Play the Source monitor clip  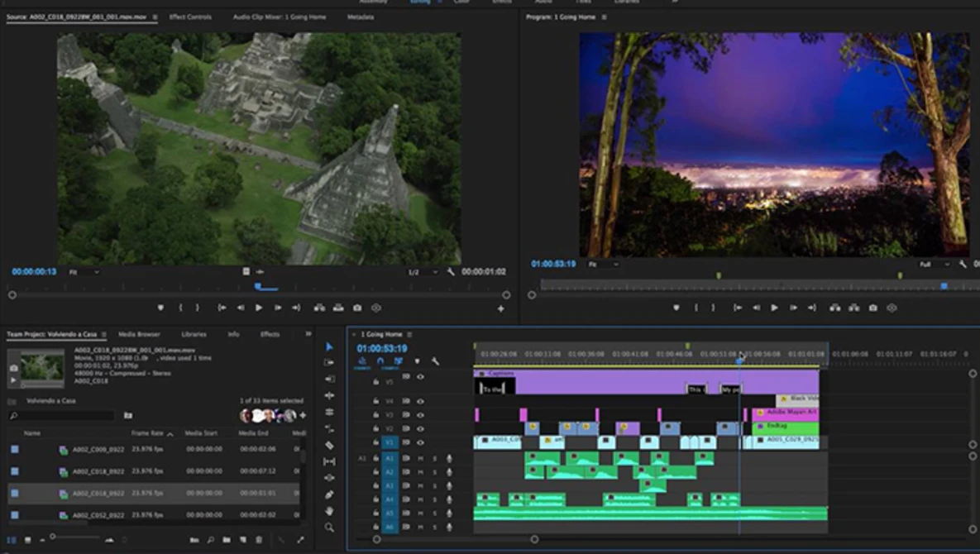259,308
